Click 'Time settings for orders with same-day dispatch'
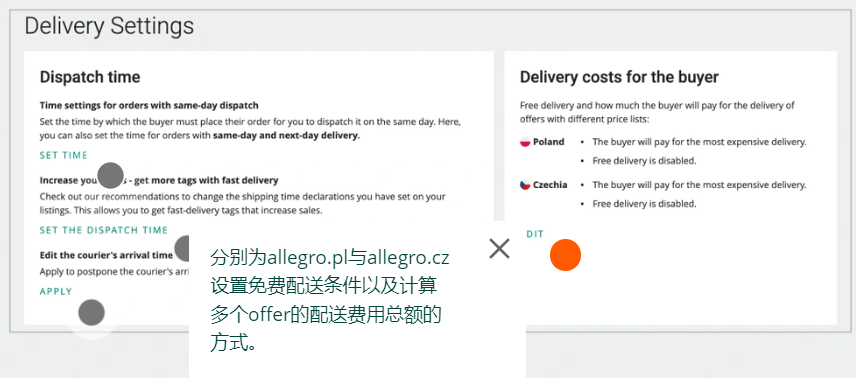This screenshot has width=856, height=378. [149, 105]
